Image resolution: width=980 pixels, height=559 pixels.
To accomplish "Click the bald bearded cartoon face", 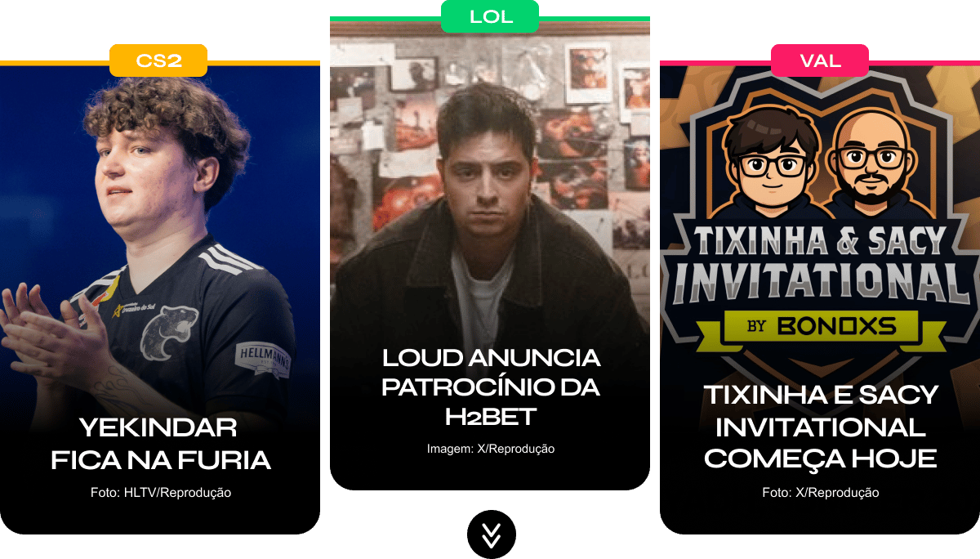I will [x=871, y=161].
